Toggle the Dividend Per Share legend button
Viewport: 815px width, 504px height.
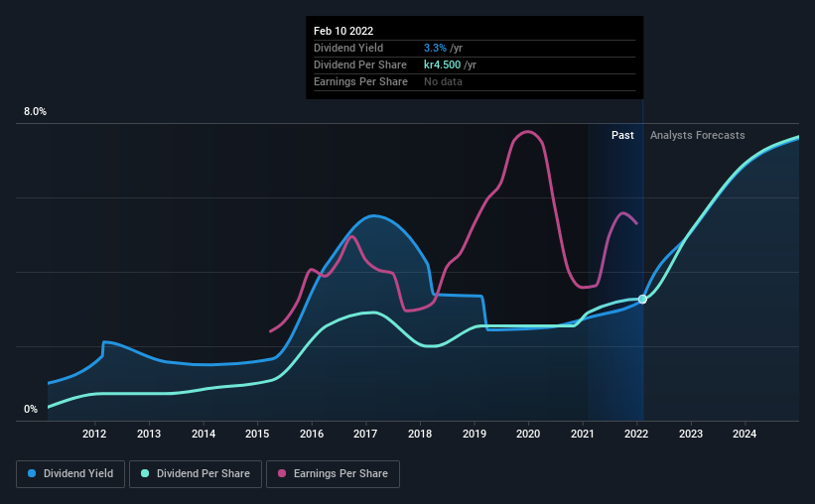(196, 474)
